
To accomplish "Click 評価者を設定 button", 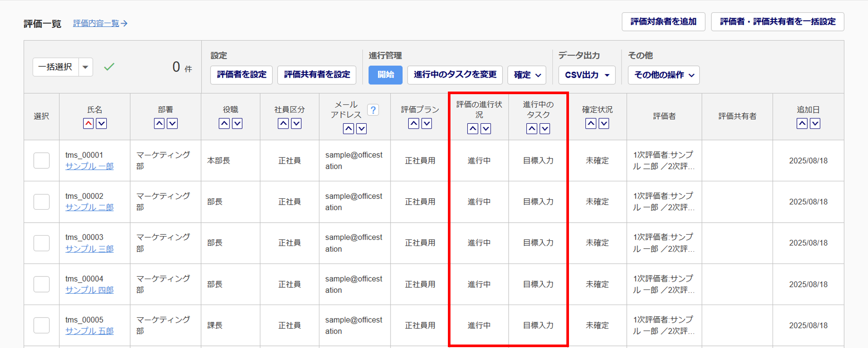I will (241, 75).
